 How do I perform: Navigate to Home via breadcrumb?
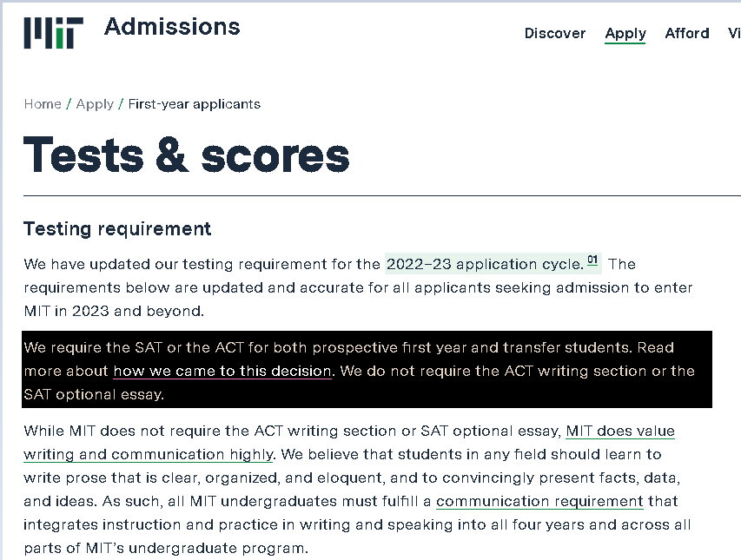click(x=42, y=103)
